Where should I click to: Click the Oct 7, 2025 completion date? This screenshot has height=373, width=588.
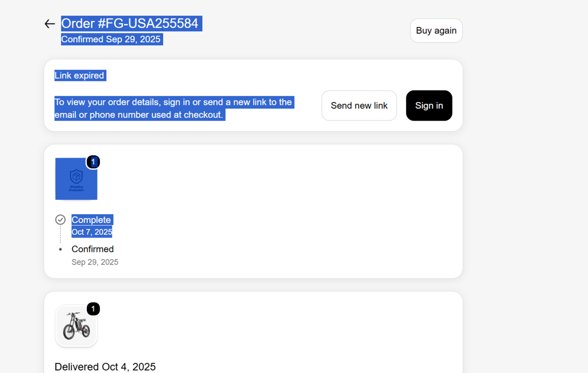point(92,232)
